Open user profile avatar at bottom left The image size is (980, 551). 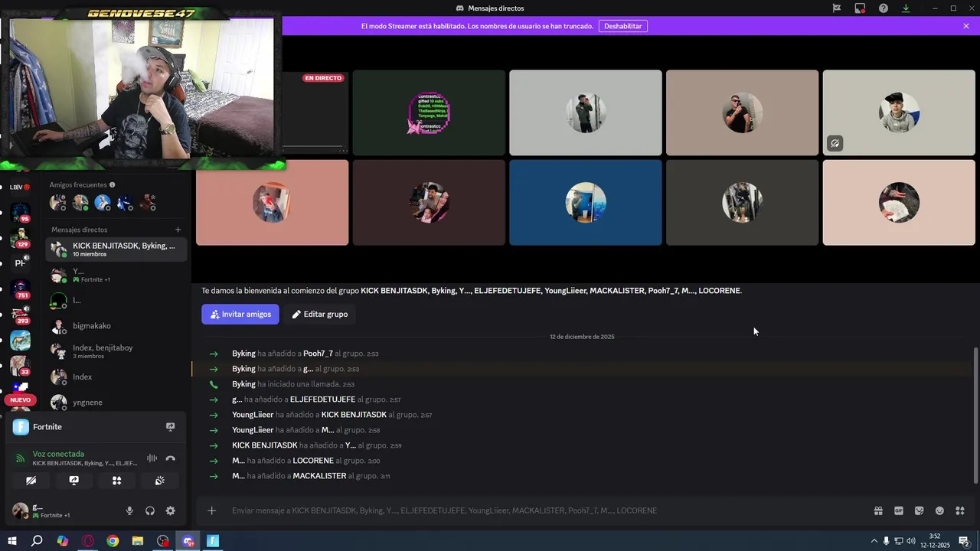[x=21, y=510]
